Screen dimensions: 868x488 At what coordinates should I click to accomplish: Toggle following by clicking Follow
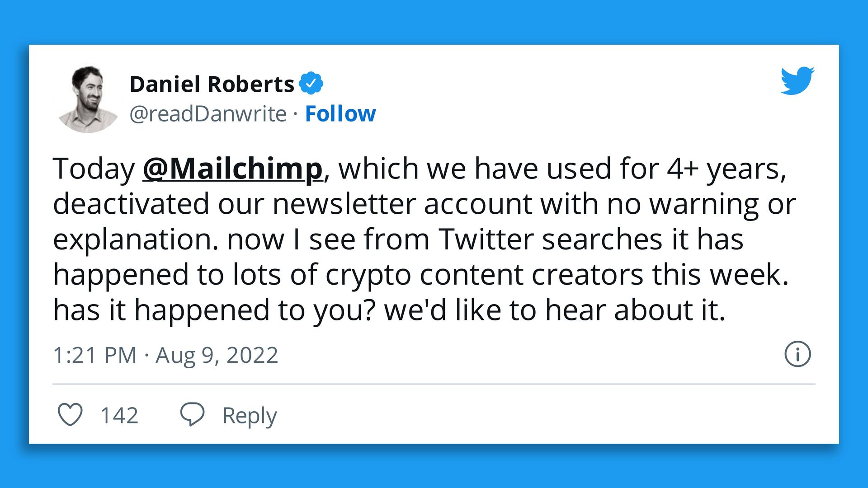click(340, 113)
